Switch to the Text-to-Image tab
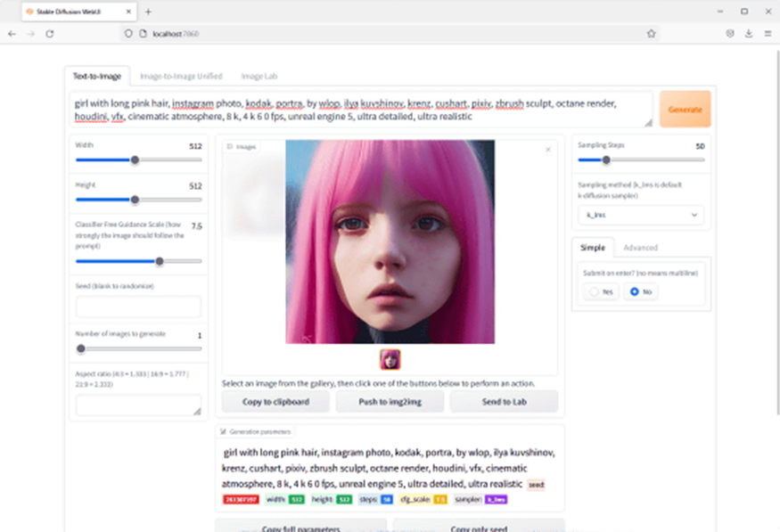Viewport: 780px width, 532px height. [97, 76]
